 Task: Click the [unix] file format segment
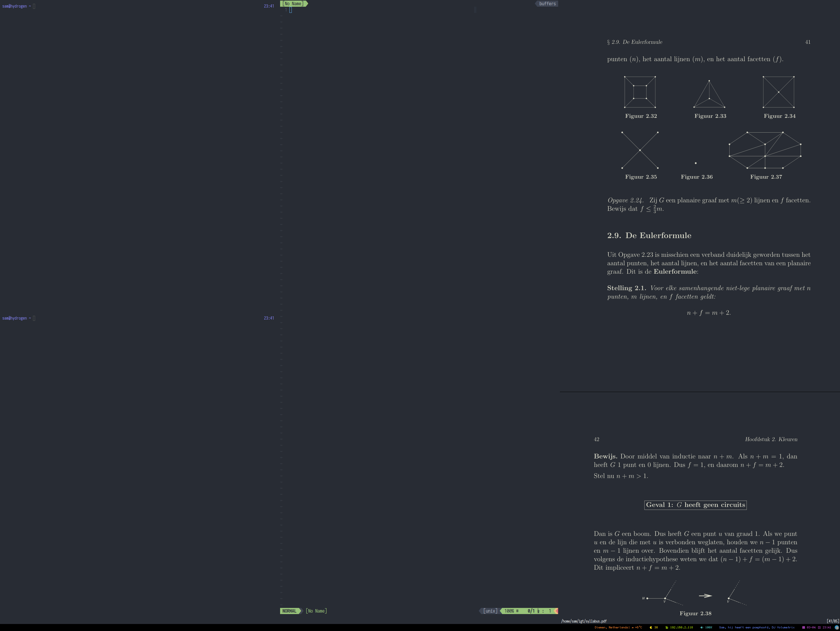[490, 611]
